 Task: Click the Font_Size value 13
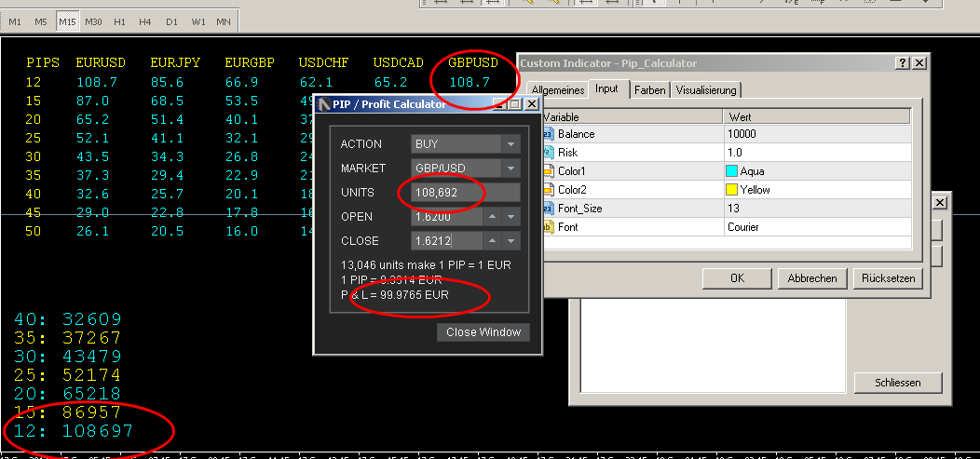coord(732,209)
